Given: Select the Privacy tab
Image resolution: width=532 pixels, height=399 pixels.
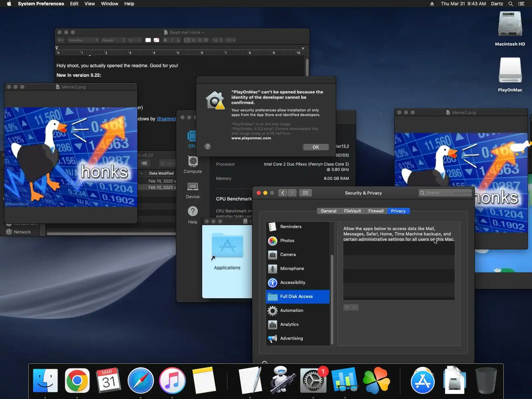Looking at the screenshot, I should (398, 211).
